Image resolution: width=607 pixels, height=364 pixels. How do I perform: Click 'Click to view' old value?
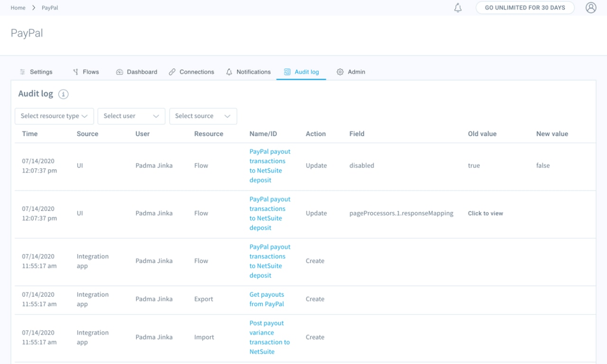(x=485, y=213)
